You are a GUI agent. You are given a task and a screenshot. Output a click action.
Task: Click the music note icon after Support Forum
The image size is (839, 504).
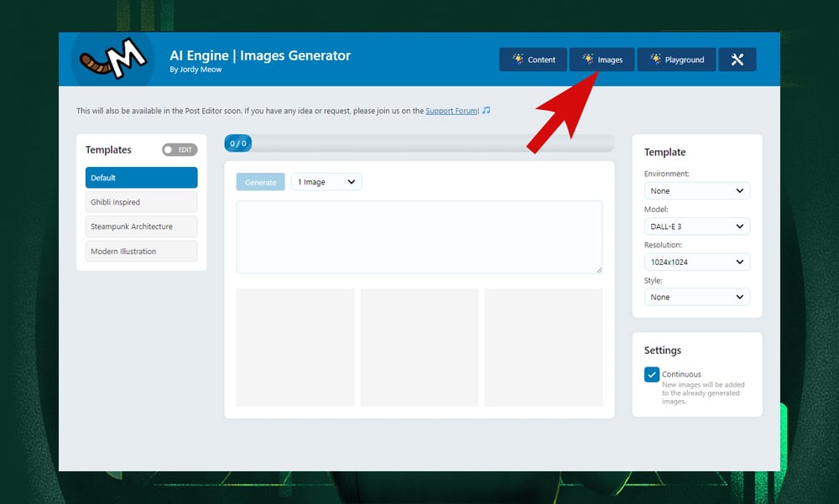(486, 110)
